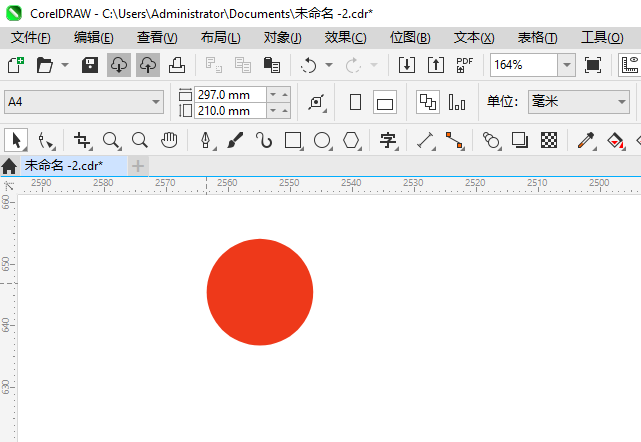Select the Freehand curve tool
The image size is (641, 442).
(264, 141)
